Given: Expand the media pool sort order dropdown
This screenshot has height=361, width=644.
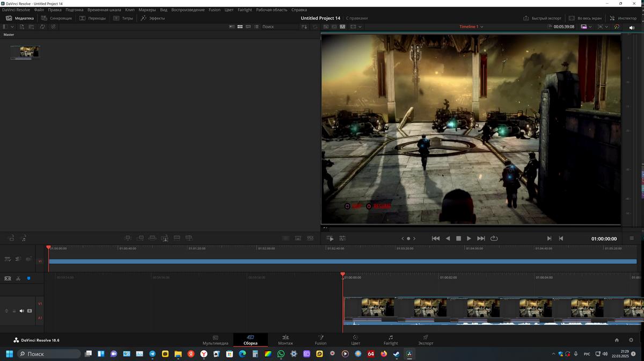Looking at the screenshot, I should pos(304,27).
